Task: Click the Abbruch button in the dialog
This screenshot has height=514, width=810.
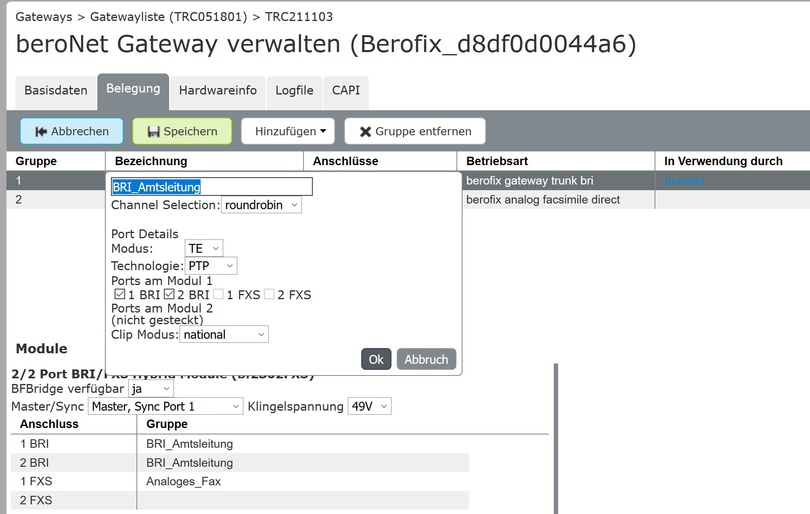Action: click(x=426, y=360)
